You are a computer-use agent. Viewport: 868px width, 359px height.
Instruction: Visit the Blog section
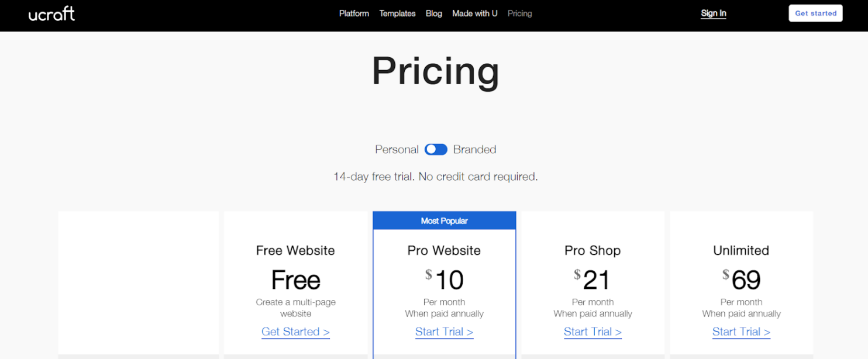click(x=433, y=13)
